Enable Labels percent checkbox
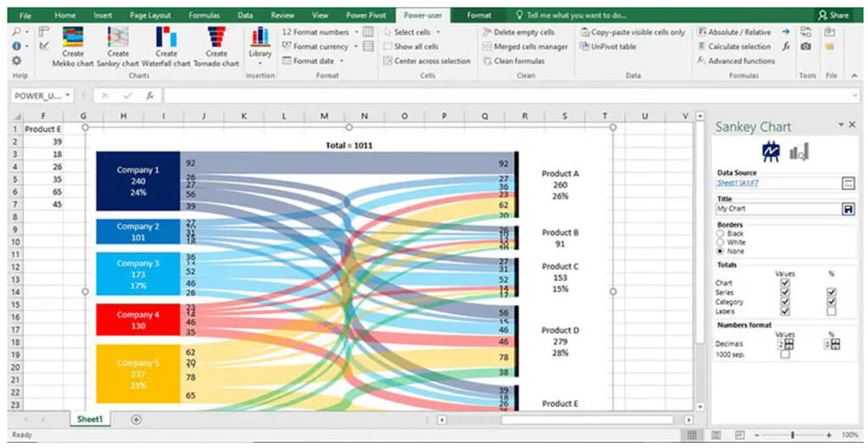Image resolution: width=868 pixels, height=448 pixels. pyautogui.click(x=831, y=311)
